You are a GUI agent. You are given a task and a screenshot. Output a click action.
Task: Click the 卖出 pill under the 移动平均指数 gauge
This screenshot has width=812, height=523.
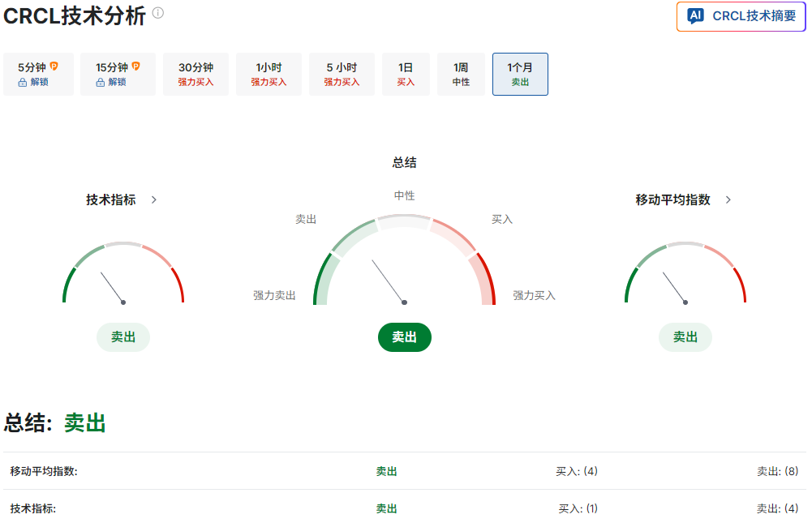(x=685, y=337)
